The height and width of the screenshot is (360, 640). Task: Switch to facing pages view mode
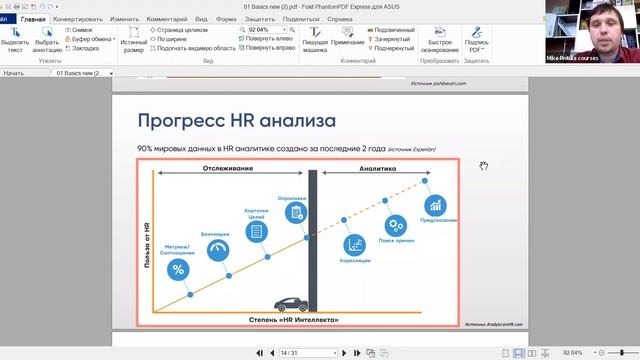[532, 353]
